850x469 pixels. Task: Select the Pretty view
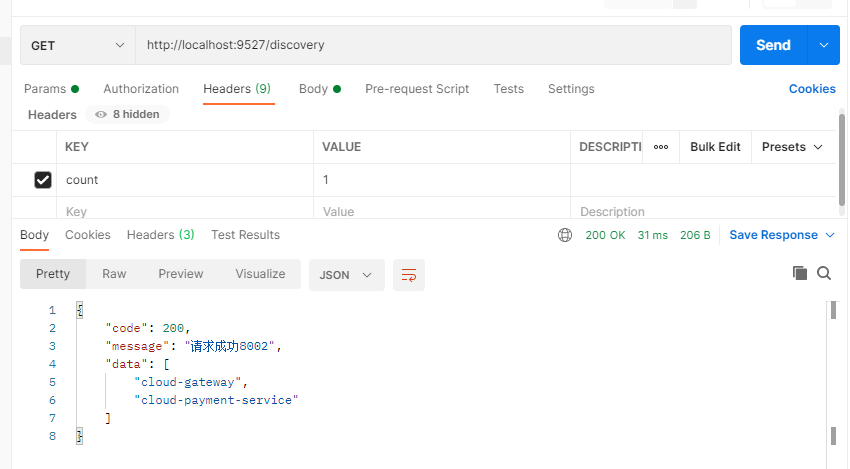coord(53,274)
